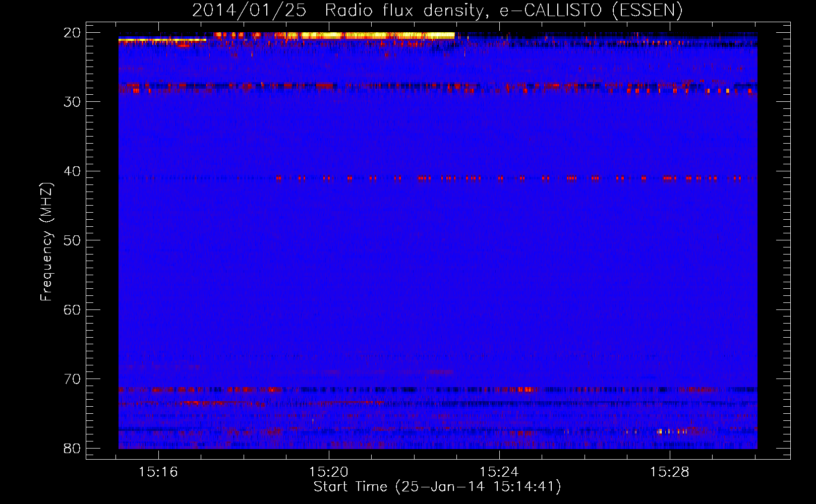Select the 15:24 time tick label
This screenshot has width=816, height=504.
[x=499, y=472]
